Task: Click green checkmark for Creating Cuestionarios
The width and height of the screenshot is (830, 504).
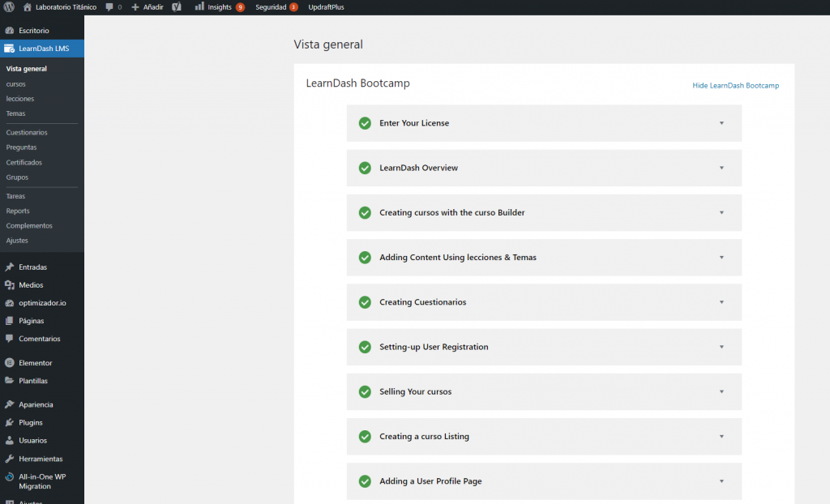Action: [x=365, y=301]
